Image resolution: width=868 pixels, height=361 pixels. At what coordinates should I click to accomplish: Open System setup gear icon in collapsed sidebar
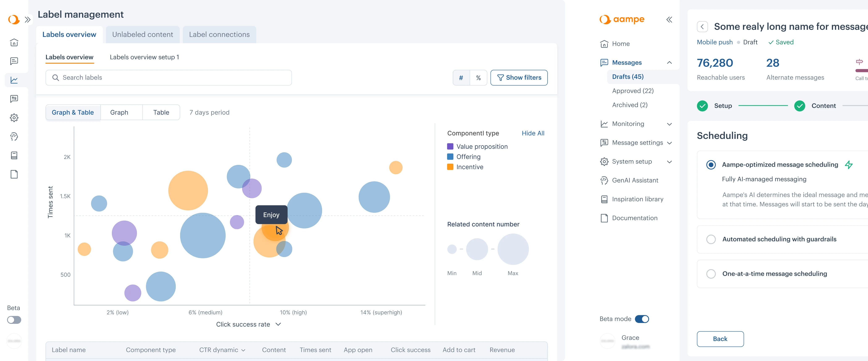(x=14, y=118)
